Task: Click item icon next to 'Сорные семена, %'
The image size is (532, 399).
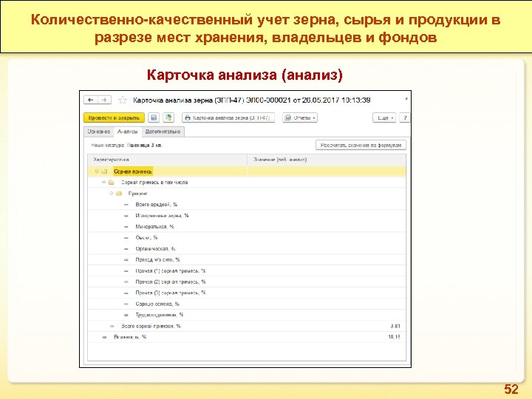Action: coord(126,304)
